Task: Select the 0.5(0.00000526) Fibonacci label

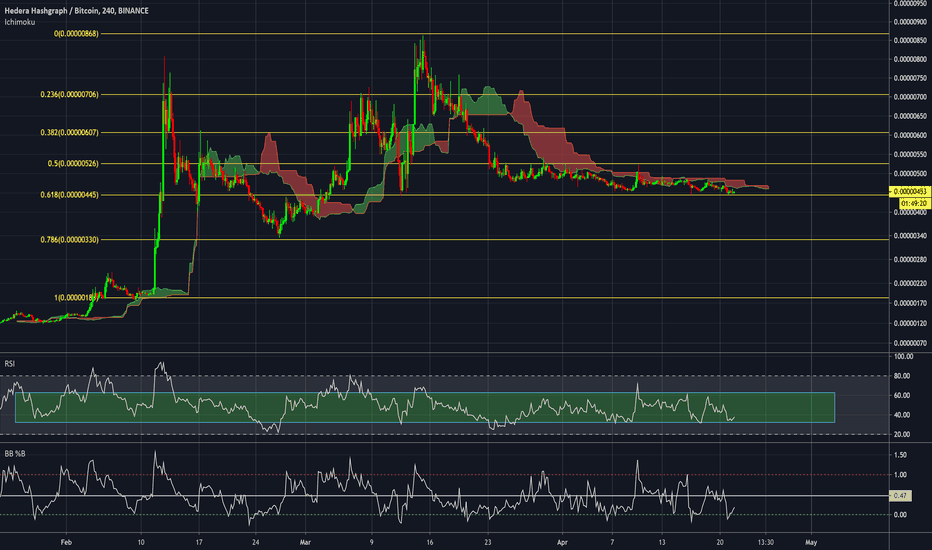Action: tap(73, 164)
